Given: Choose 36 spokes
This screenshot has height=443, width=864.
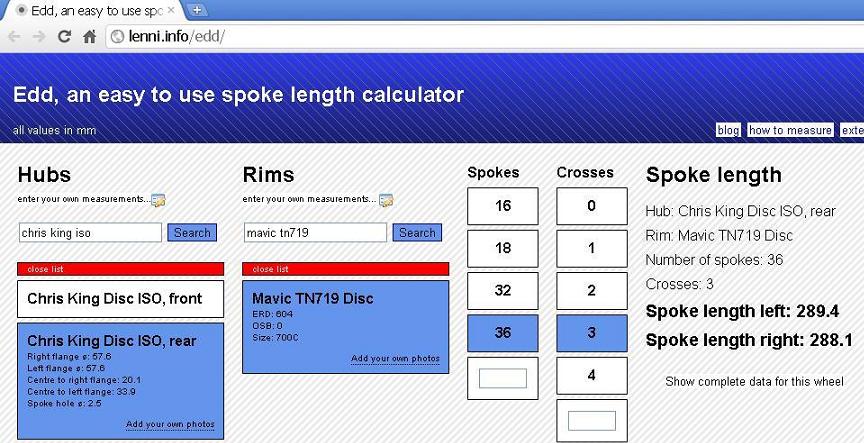Looking at the screenshot, I should (503, 333).
